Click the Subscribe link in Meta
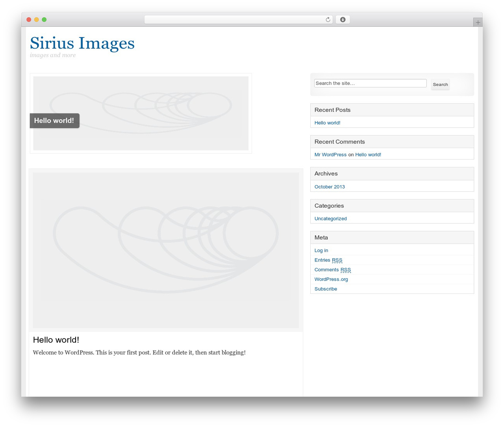 pos(326,289)
